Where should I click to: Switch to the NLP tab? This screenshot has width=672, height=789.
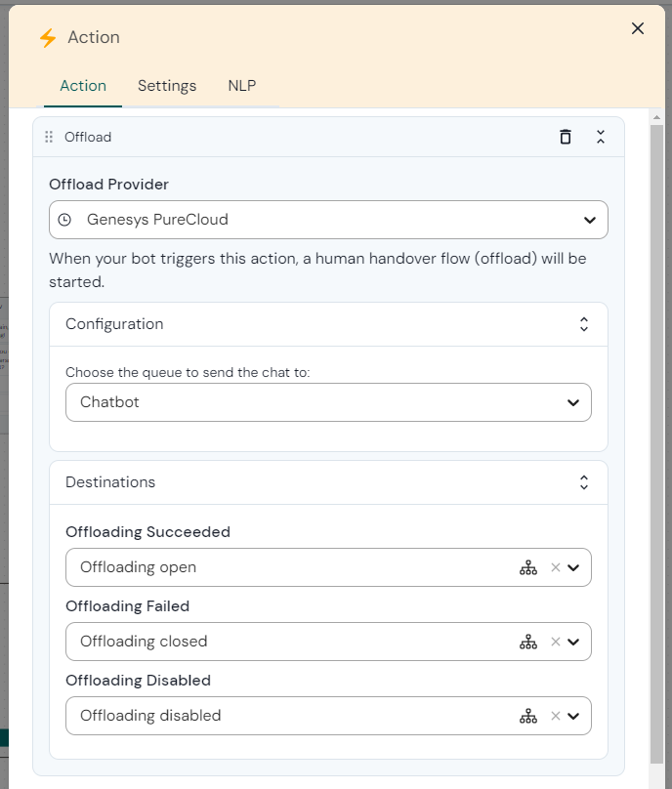pyautogui.click(x=242, y=86)
